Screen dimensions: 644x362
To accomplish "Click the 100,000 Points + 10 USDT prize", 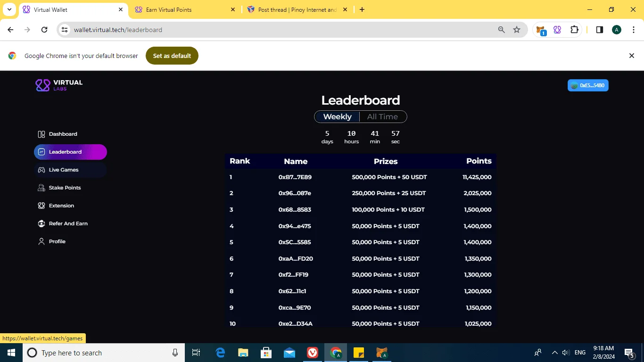I will (x=388, y=210).
